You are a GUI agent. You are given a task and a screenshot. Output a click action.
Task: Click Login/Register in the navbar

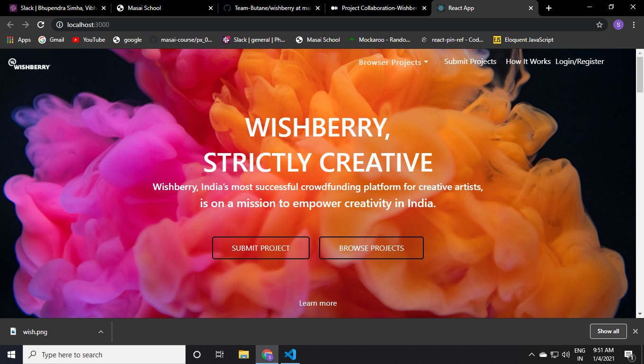[580, 62]
